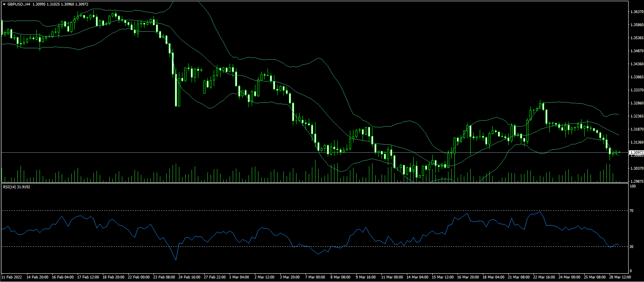Click the 1.30370 price axis label
The height and width of the screenshot is (282, 644).
pos(636,168)
